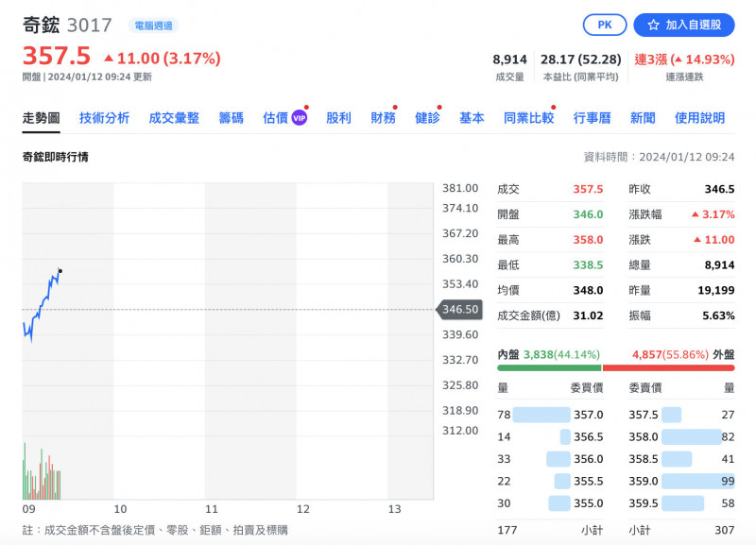The image size is (756, 545).
Task: Click the 最高 value 358.0
Action: [588, 240]
